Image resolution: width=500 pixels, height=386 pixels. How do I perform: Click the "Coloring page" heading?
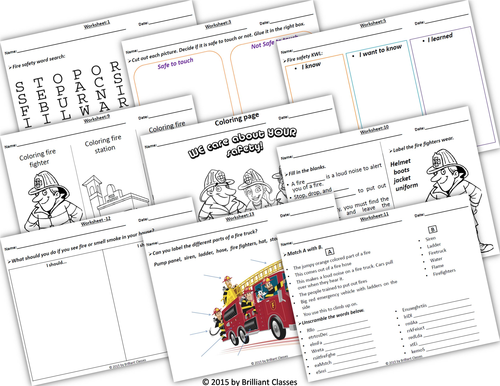(237, 120)
